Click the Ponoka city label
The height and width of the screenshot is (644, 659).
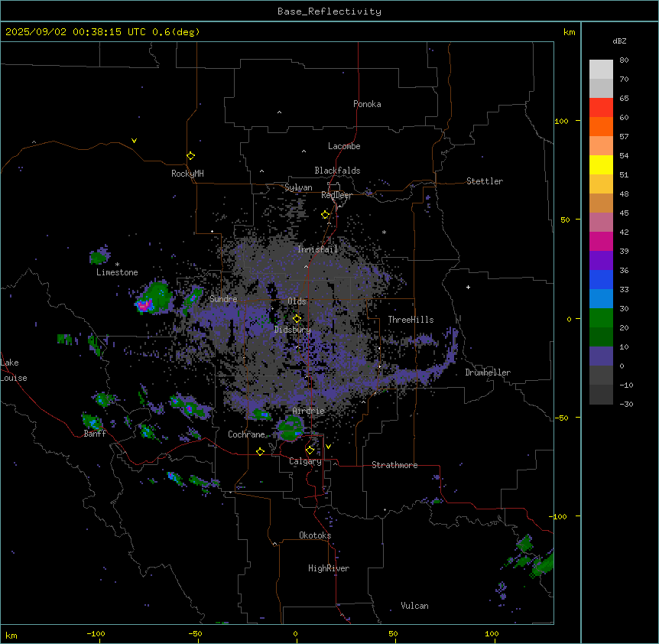tap(367, 104)
